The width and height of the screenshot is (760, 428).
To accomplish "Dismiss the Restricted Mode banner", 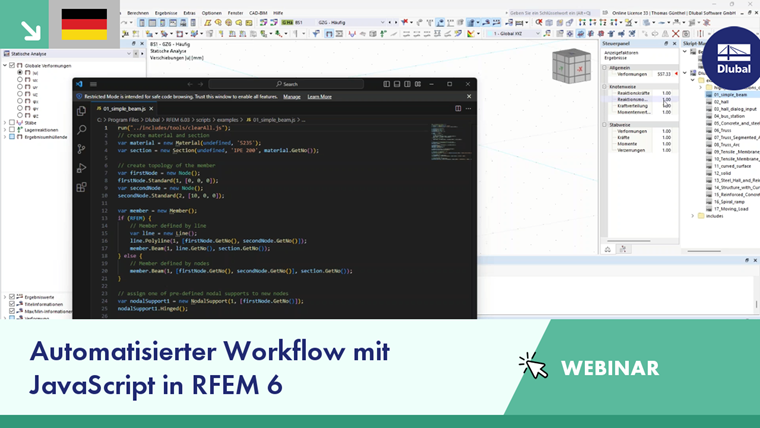I will coord(469,96).
